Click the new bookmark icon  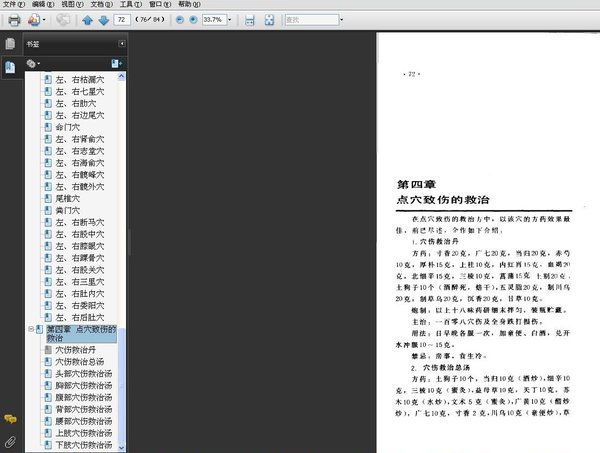[x=116, y=64]
